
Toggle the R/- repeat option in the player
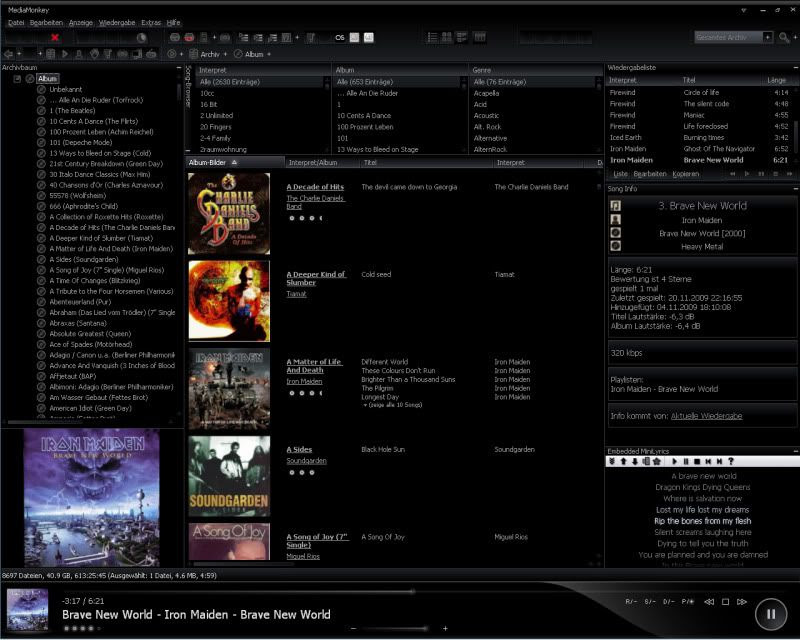coord(631,602)
